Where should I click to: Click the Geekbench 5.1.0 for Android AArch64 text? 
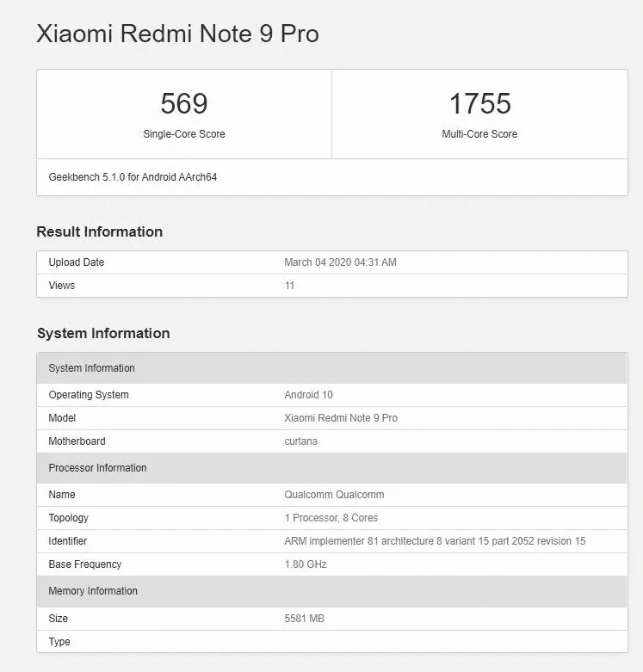coord(133,177)
